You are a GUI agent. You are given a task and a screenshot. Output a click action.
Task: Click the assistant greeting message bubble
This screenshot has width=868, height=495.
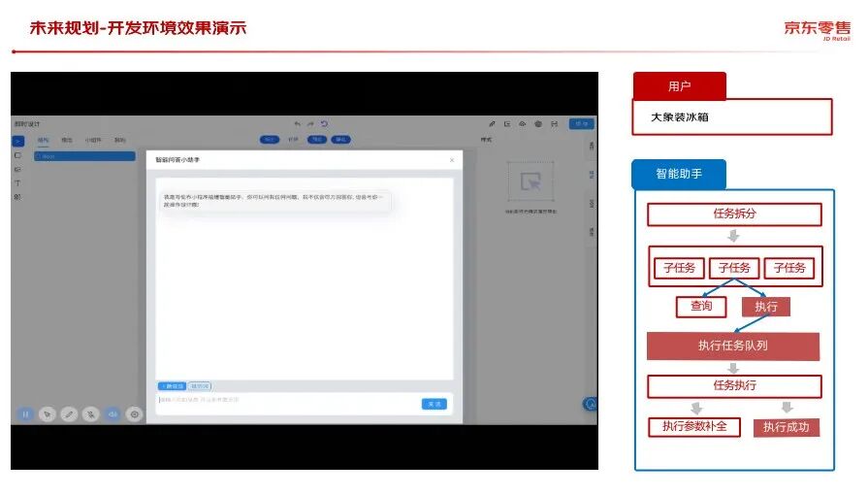click(x=274, y=201)
